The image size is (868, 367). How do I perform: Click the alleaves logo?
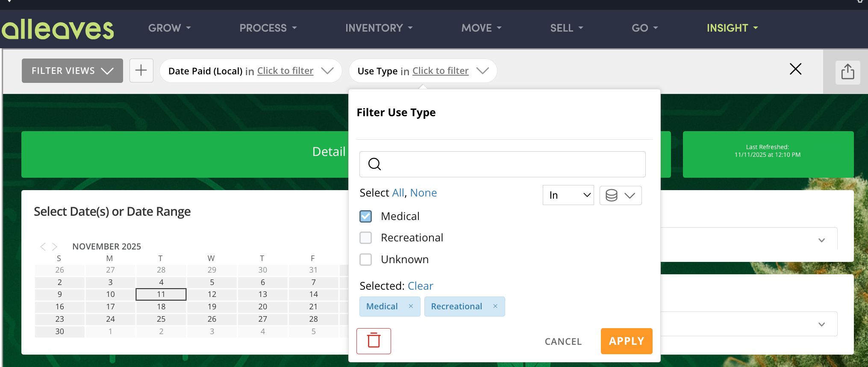[58, 29]
